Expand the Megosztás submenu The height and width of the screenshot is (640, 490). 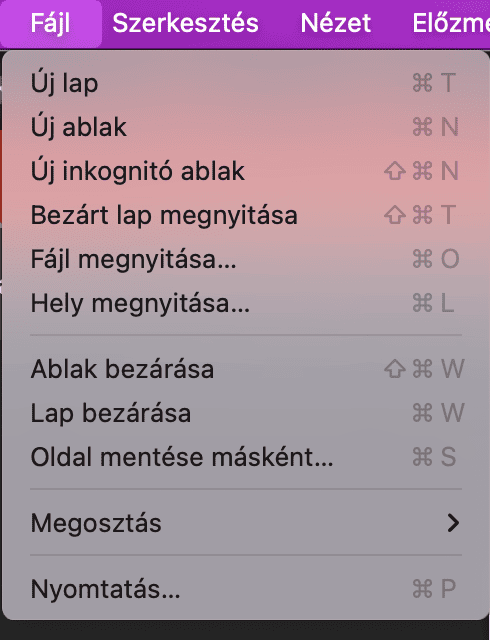click(x=246, y=523)
